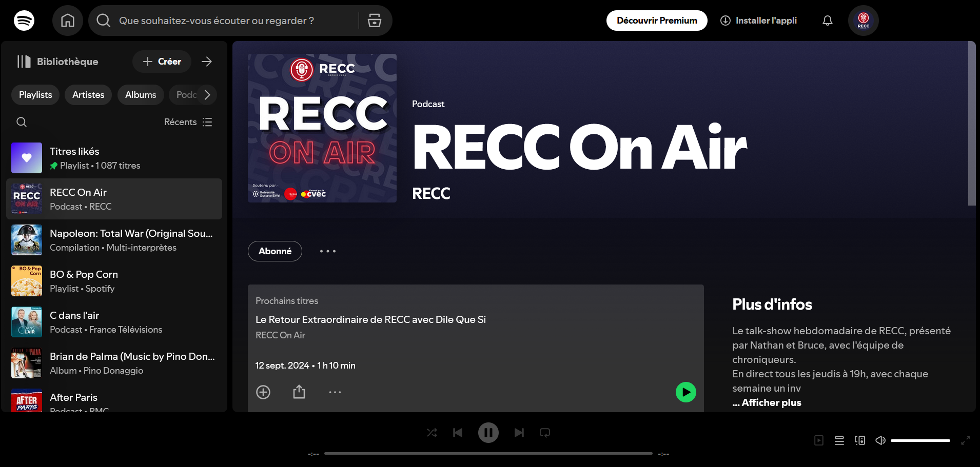Share the upcoming episode
980x467 pixels.
click(x=299, y=392)
